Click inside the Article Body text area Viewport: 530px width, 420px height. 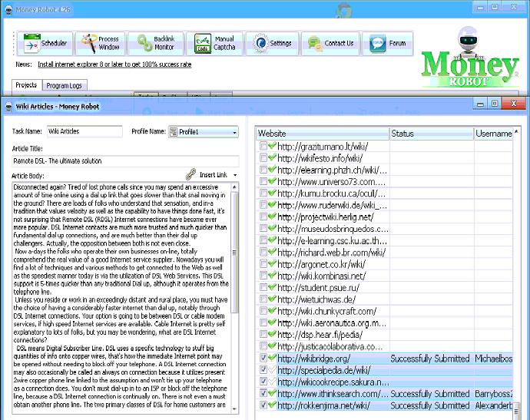pos(121,297)
